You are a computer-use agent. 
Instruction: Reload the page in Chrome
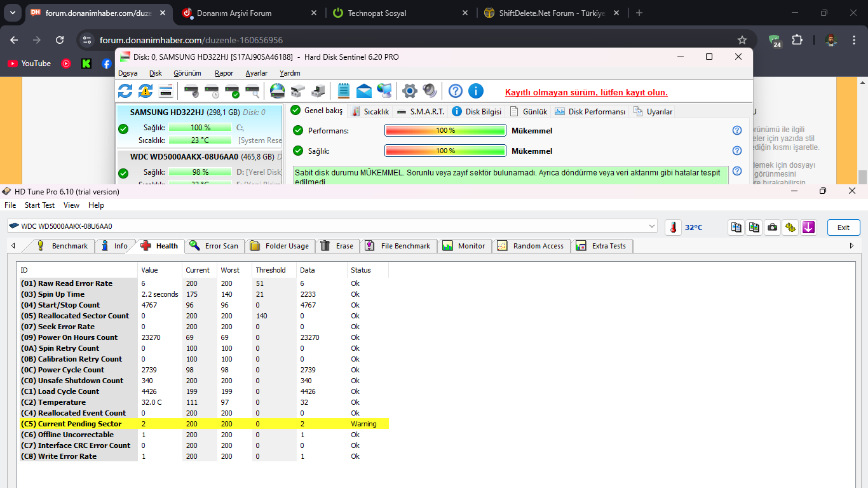[x=60, y=40]
